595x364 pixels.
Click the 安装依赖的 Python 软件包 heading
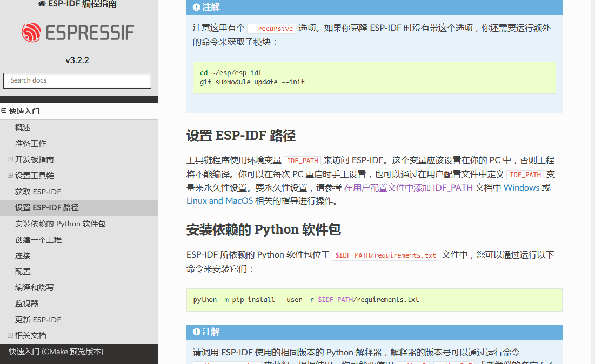click(x=263, y=230)
